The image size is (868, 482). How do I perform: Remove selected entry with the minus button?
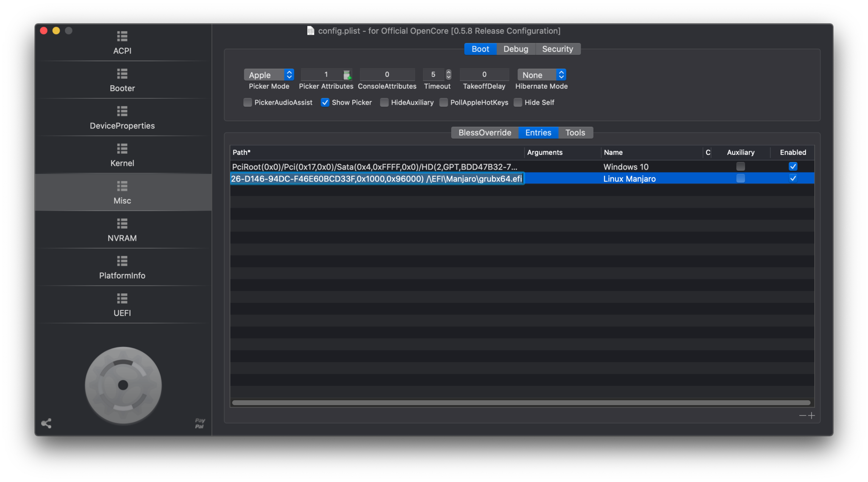[803, 415]
